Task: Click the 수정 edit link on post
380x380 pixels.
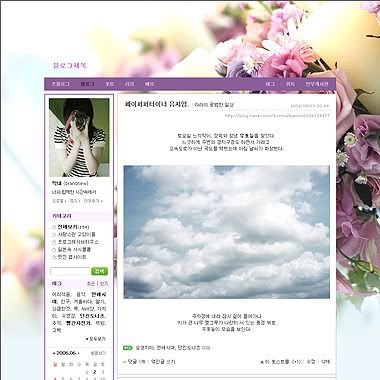Action: pos(311,361)
